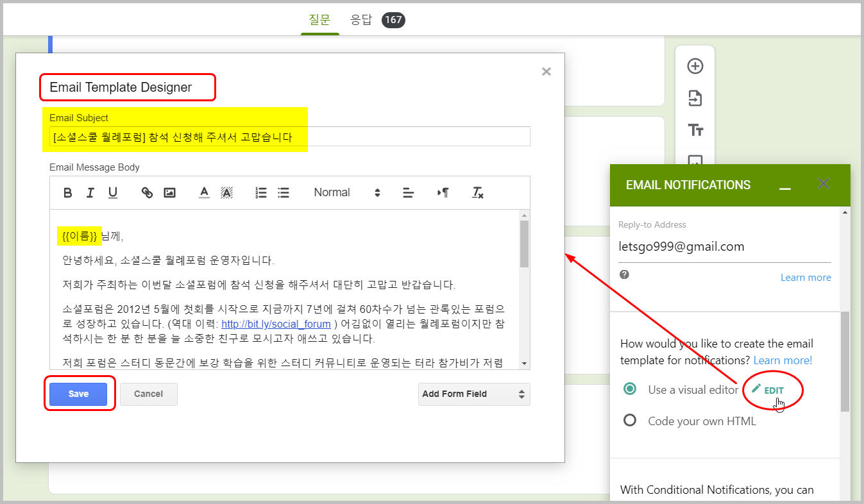Open the Add Form Field dropdown
The height and width of the screenshot is (504, 864).
click(474, 394)
